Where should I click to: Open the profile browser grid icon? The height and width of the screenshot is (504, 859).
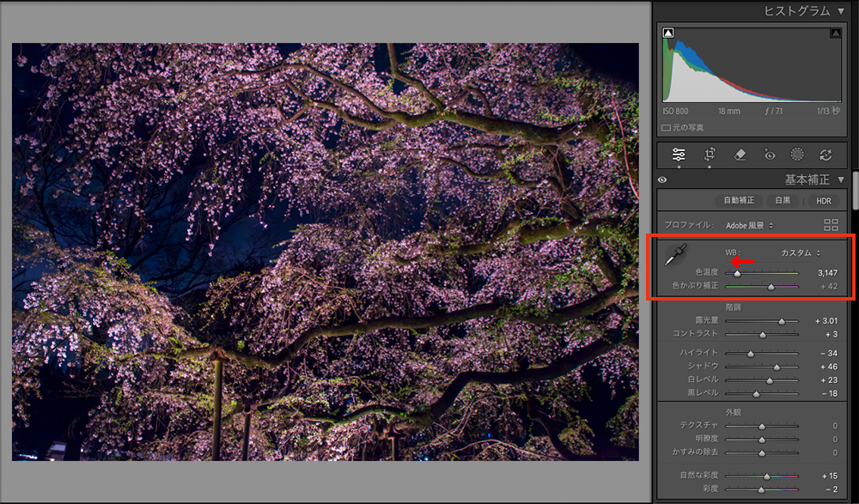click(x=831, y=225)
